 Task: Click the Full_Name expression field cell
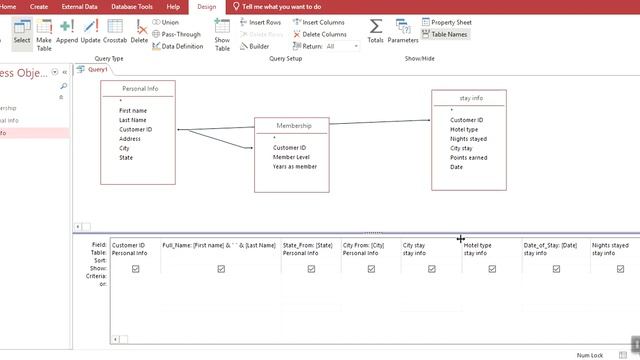pyautogui.click(x=219, y=245)
